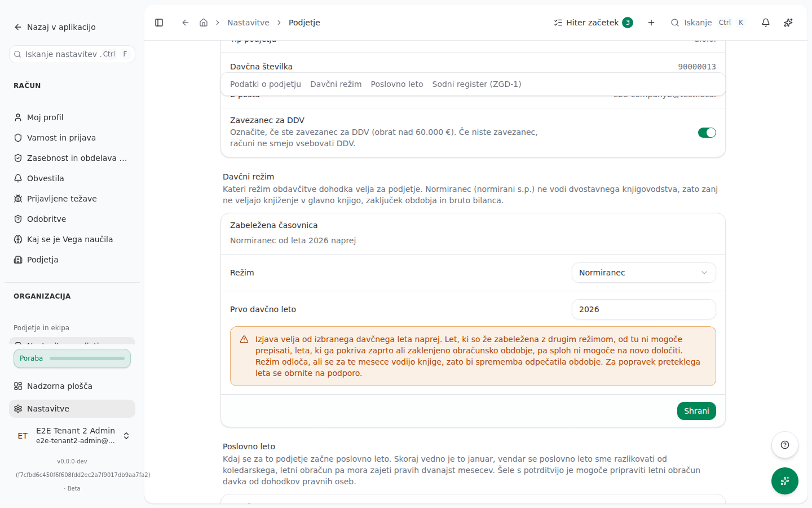This screenshot has width=812, height=508.
Task: Jump to Poslovno leto section
Action: coord(397,84)
